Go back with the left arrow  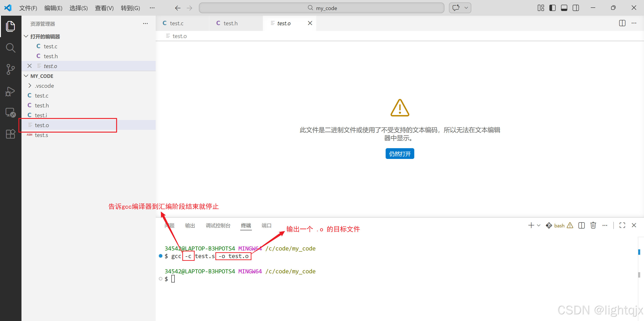pyautogui.click(x=178, y=8)
